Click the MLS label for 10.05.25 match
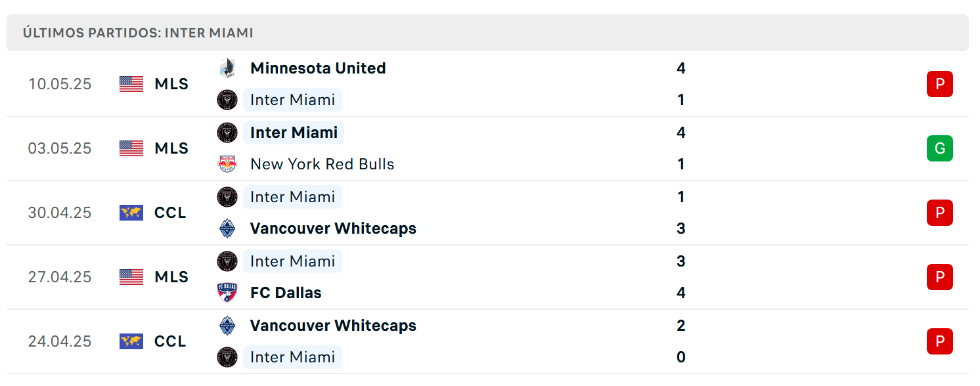 pos(171,84)
